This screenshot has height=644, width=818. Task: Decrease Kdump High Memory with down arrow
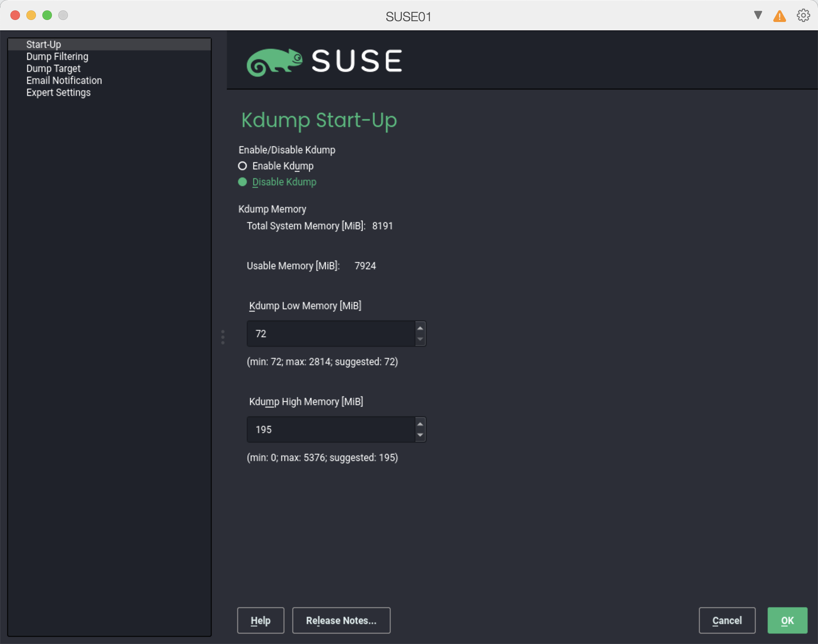click(420, 435)
